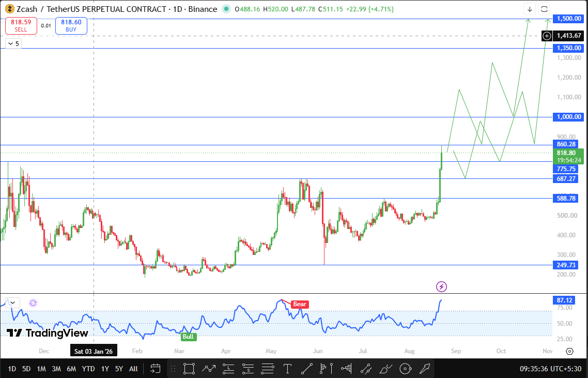Grab the drawing toolbar drag handle

pyautogui.click(x=173, y=369)
